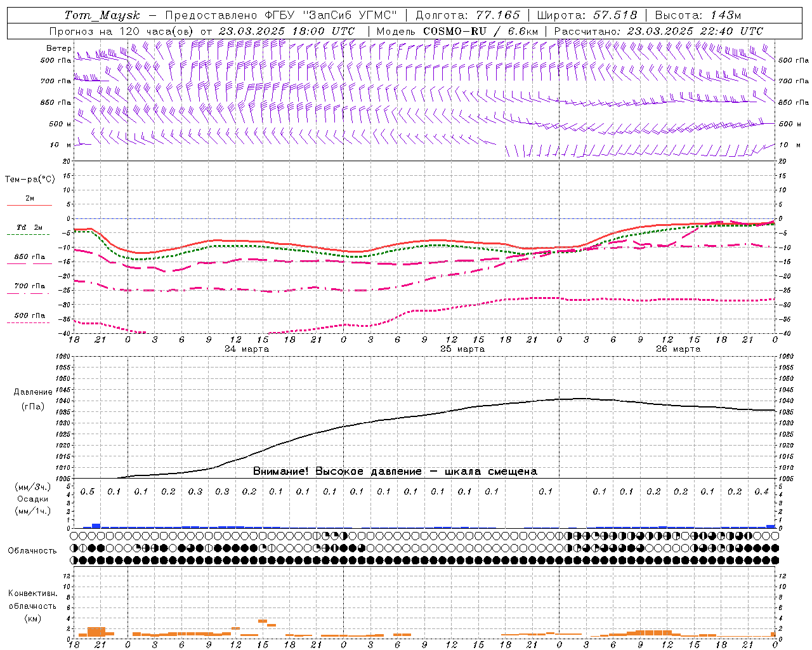Click the 25 марта date label
The width and height of the screenshot is (812, 650).
462,349
